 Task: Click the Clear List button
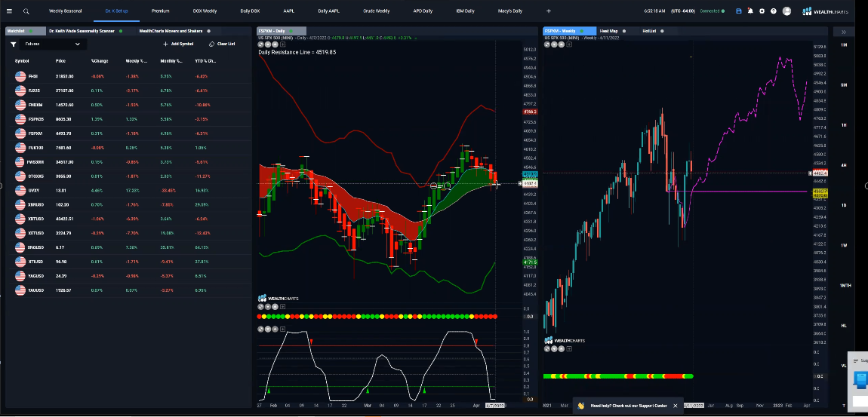(x=221, y=44)
